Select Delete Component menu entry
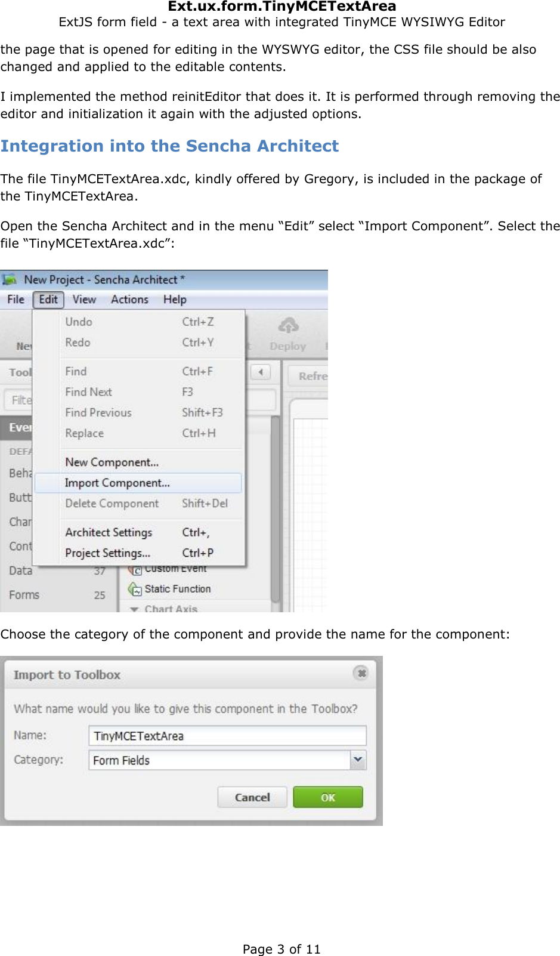 click(x=138, y=504)
